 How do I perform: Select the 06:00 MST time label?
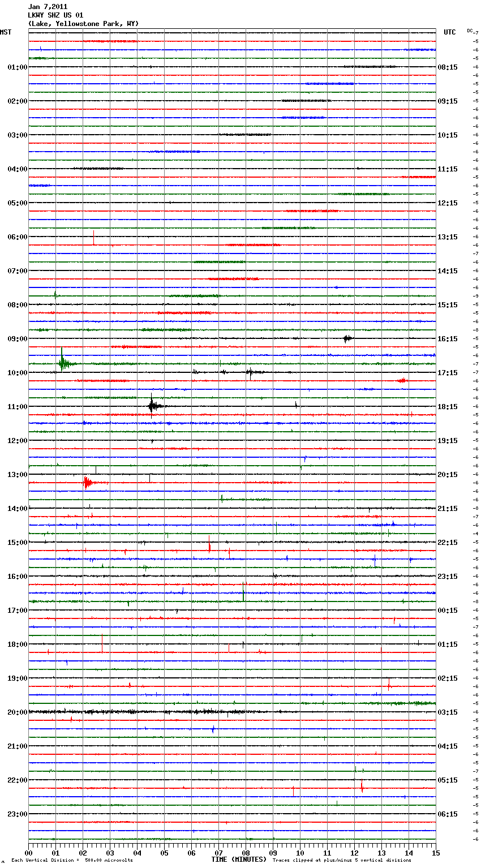18,237
